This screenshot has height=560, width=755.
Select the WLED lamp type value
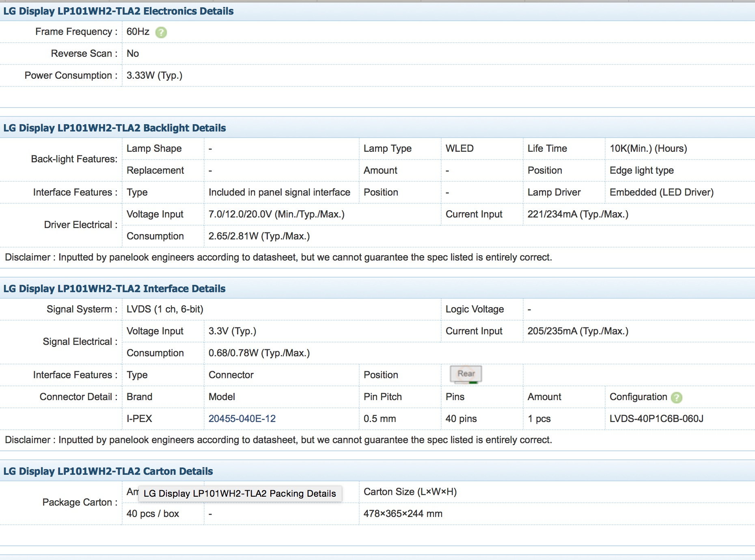point(459,149)
